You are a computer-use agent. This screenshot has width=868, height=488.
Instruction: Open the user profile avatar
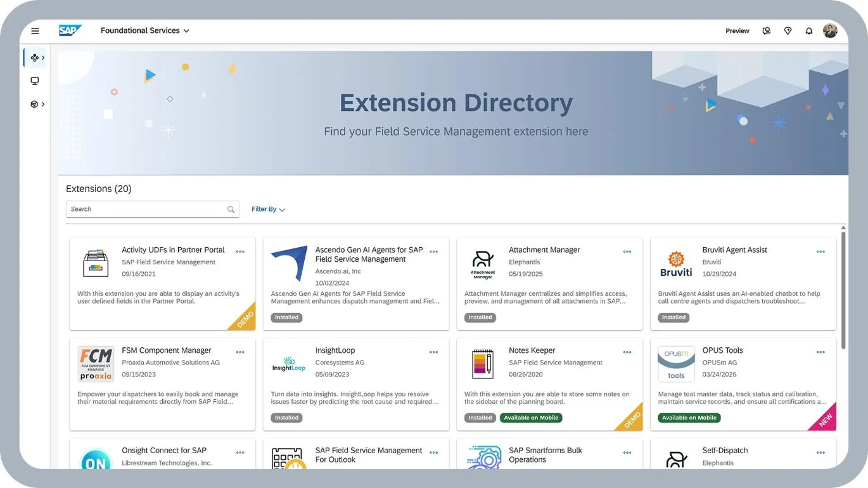tap(830, 30)
